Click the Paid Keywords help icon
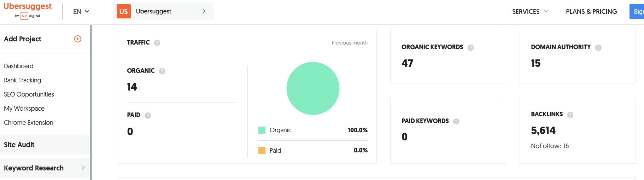 456,122
